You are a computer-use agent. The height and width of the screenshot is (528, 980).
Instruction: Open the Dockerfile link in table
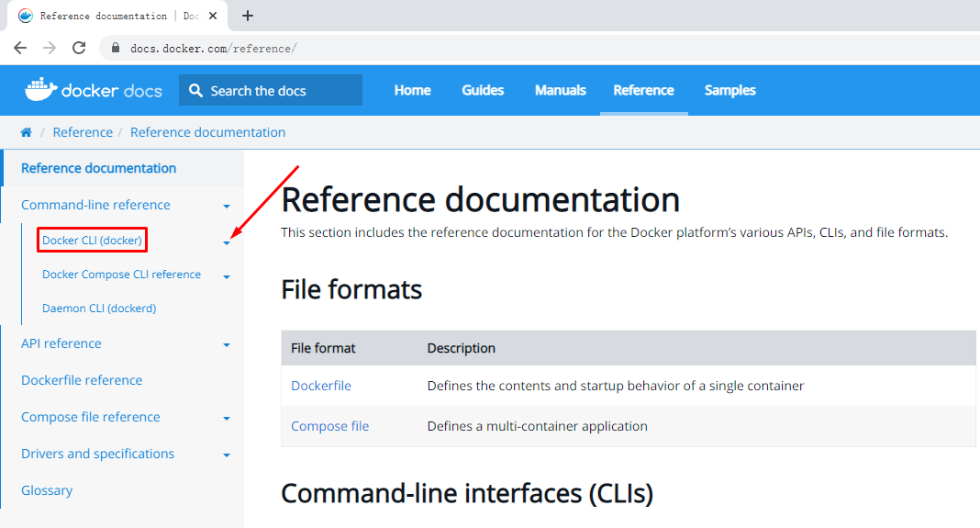[321, 386]
